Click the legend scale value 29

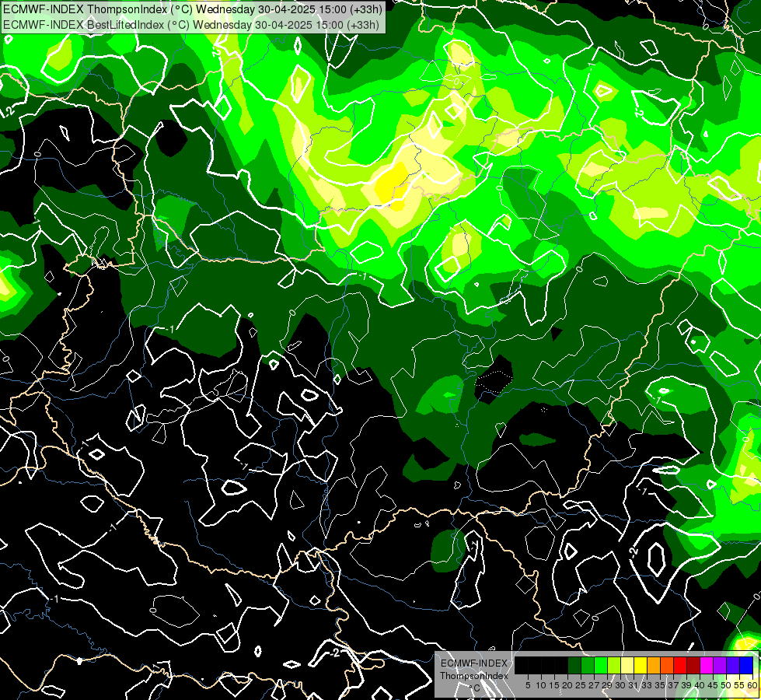point(607,685)
